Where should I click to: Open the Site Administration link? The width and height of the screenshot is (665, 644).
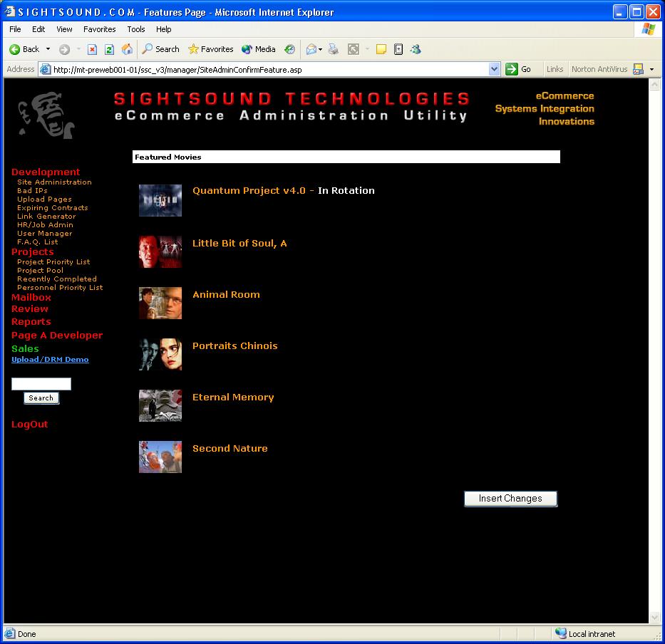pos(54,182)
